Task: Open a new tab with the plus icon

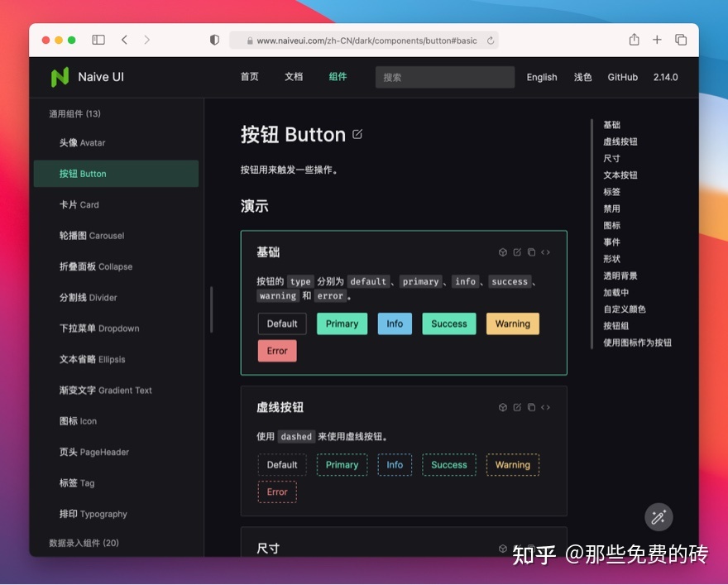Action: pos(657,40)
